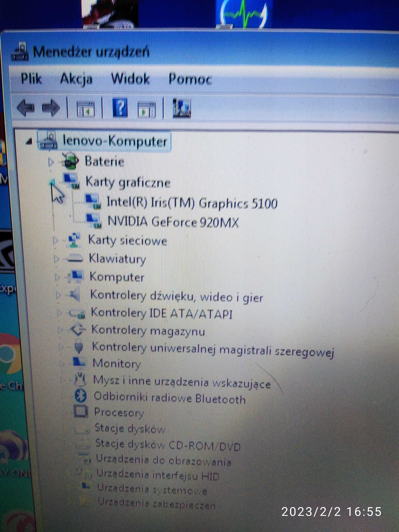Select the Procesory label
Image resolution: width=399 pixels, height=532 pixels.
click(x=119, y=413)
